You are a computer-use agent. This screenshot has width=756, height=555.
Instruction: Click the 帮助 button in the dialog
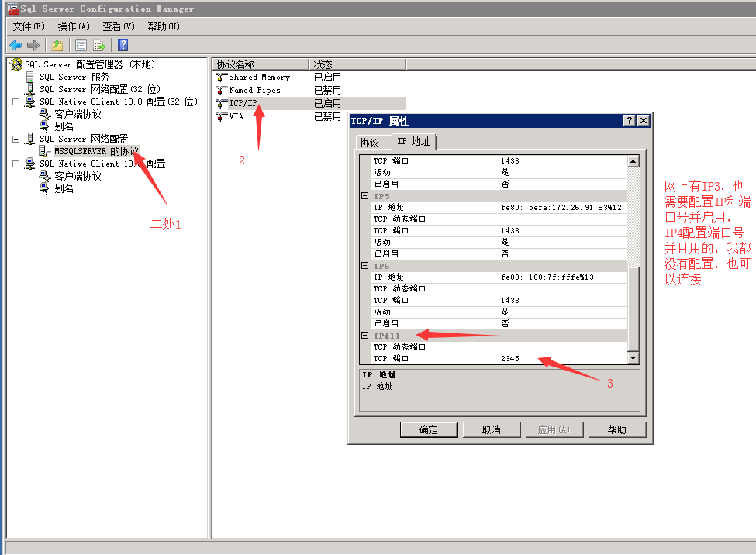pyautogui.click(x=617, y=429)
